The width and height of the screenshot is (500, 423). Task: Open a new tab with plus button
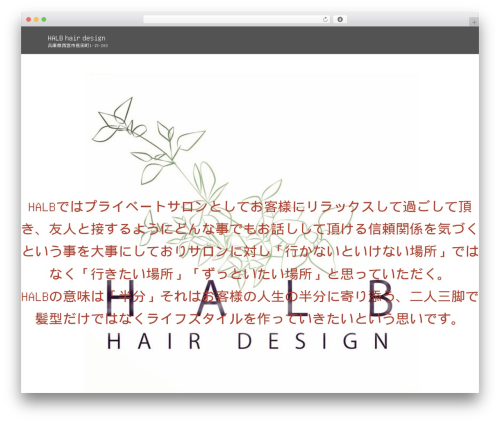(x=474, y=22)
